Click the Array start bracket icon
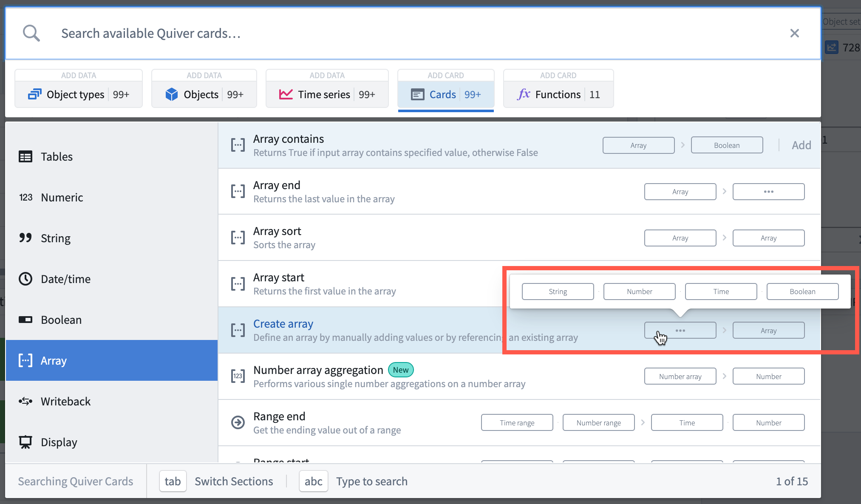Viewport: 861px width, 504px height. (x=238, y=284)
